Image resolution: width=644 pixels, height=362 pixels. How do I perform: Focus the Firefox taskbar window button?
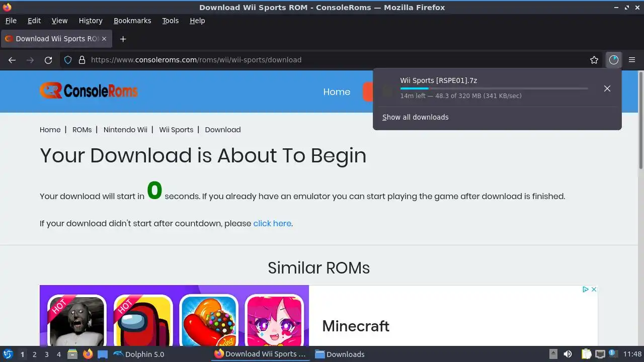tap(261, 354)
